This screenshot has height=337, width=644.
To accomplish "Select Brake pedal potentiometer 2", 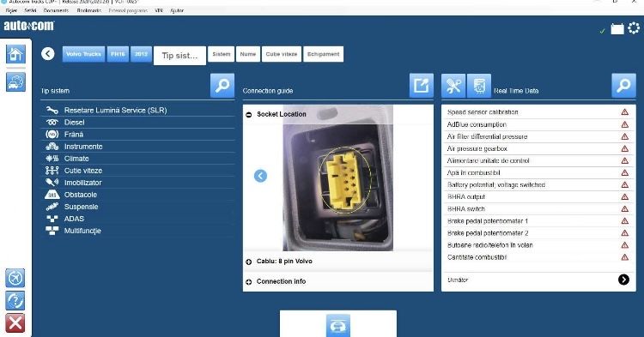I will [x=538, y=233].
